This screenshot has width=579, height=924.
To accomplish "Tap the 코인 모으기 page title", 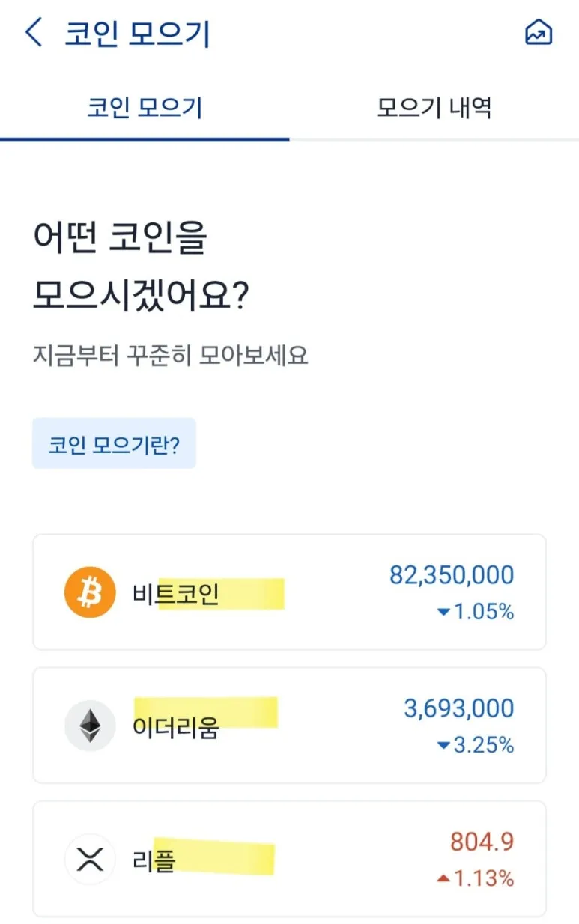I will [x=138, y=34].
